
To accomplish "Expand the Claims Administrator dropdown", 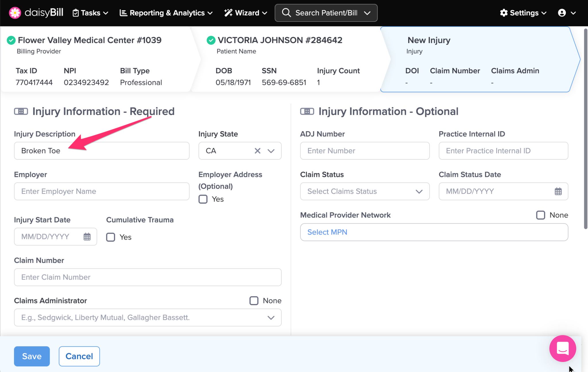I will [x=271, y=318].
